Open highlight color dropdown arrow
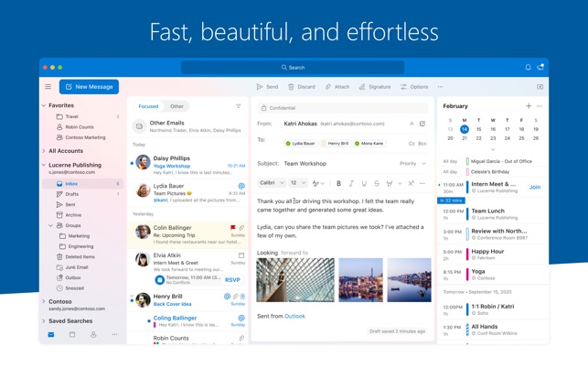 400,183
